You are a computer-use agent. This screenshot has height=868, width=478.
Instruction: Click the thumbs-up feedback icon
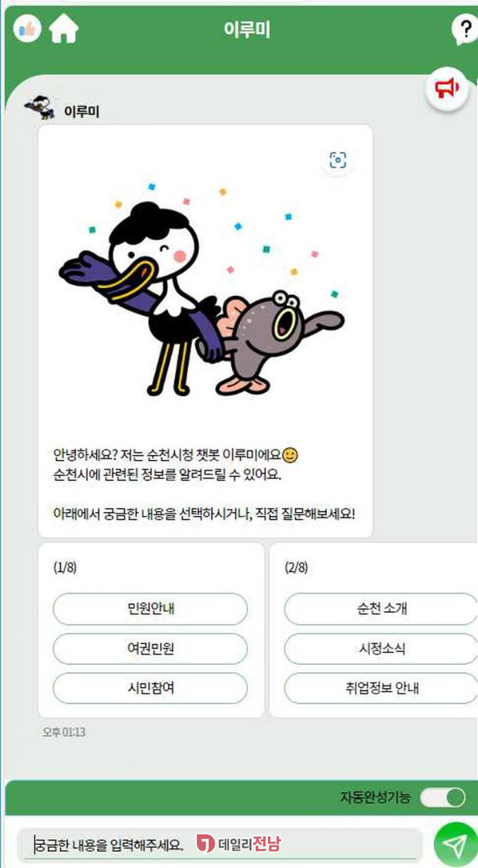pos(27,29)
